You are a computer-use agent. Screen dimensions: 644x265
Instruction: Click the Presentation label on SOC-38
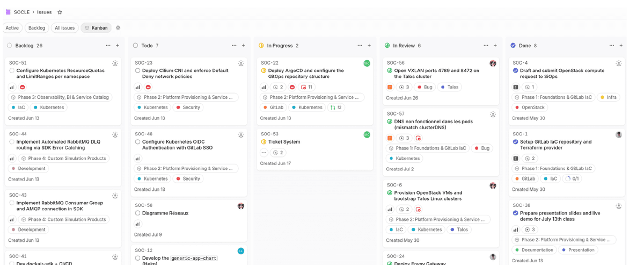[x=578, y=250]
